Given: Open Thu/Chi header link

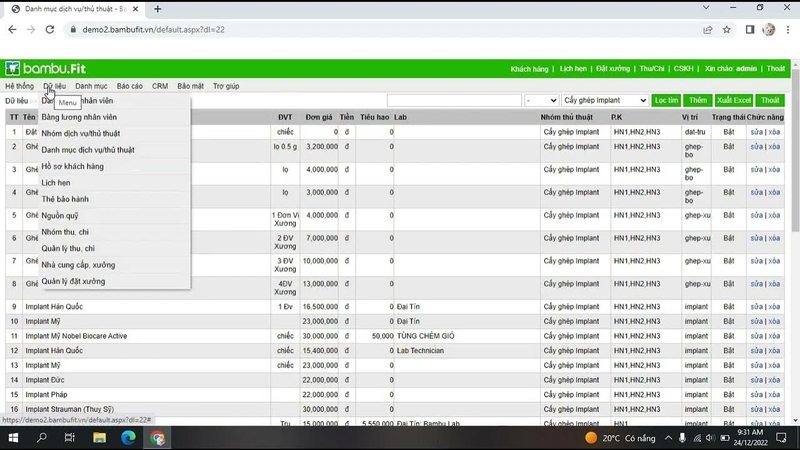Looking at the screenshot, I should pos(652,68).
